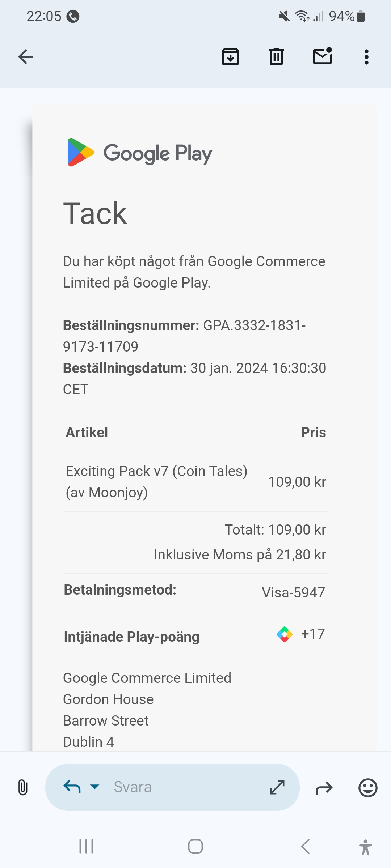The image size is (391, 868).
Task: Tap the Play Points diamond icon
Action: click(x=285, y=634)
